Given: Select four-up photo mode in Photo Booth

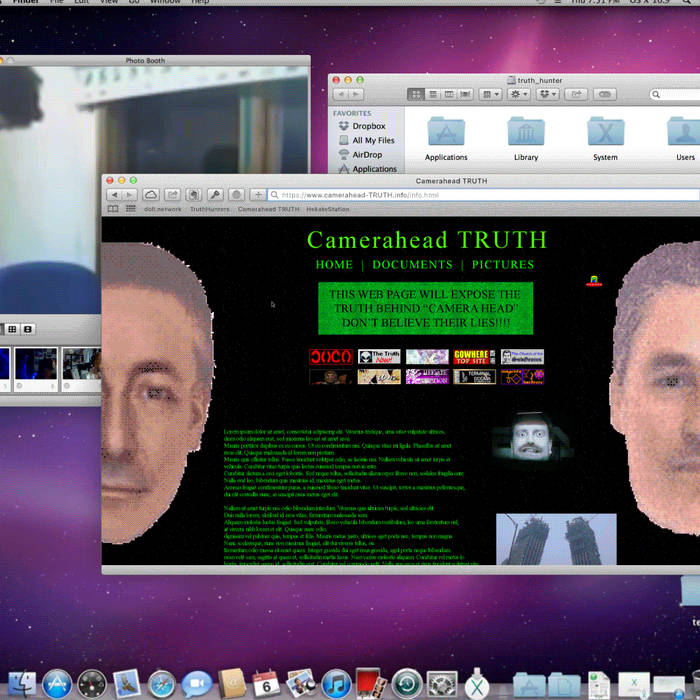Looking at the screenshot, I should pos(12,329).
